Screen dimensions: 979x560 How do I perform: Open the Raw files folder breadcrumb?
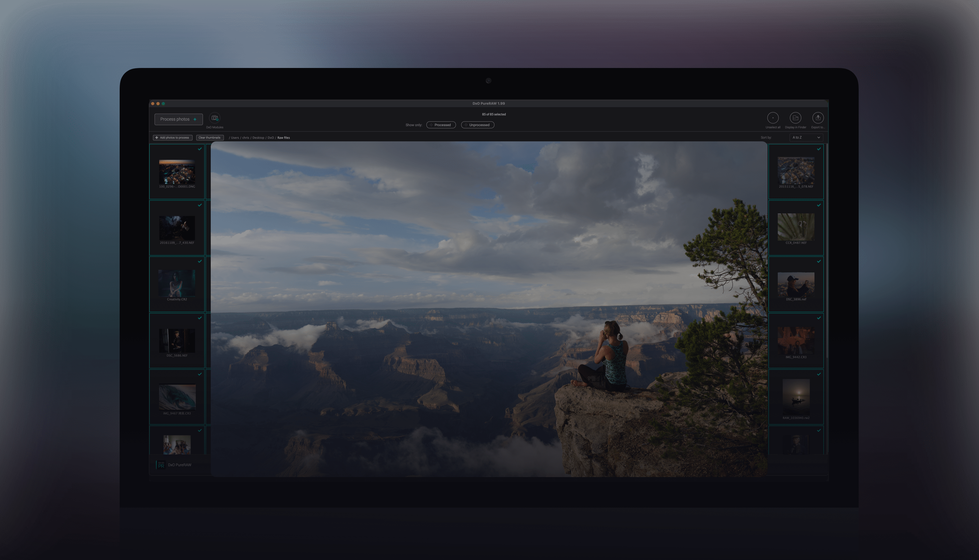283,137
